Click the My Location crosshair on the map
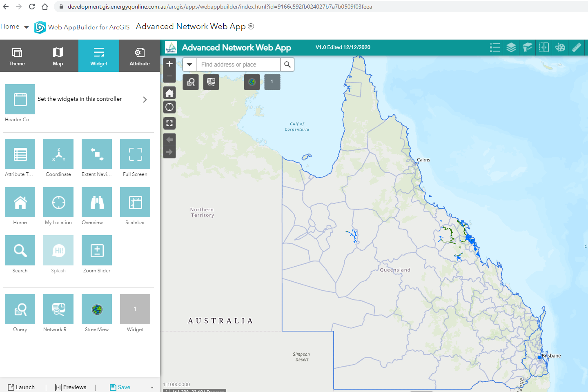 (169, 107)
